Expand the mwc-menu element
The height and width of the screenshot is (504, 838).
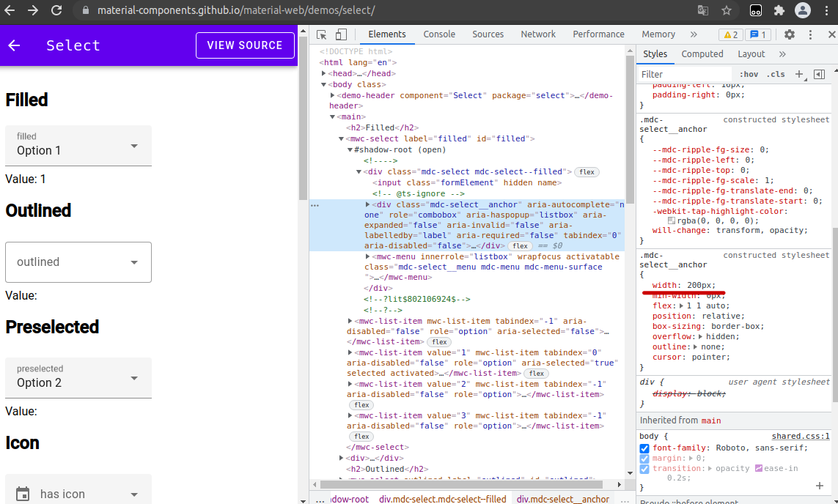[368, 257]
